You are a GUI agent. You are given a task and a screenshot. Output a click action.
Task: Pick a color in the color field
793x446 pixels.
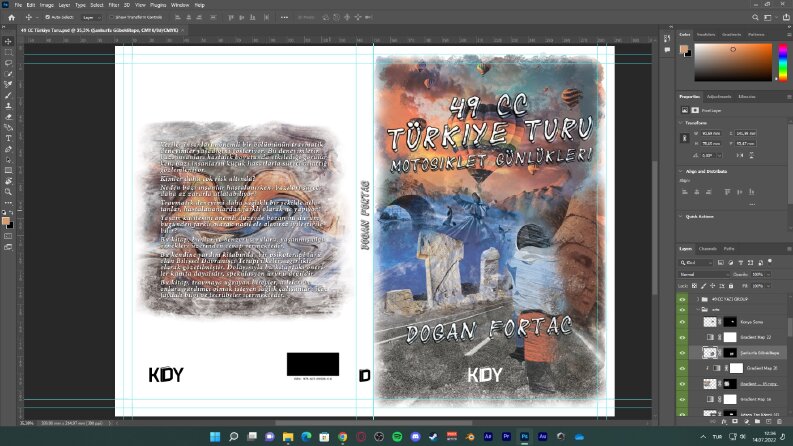(x=733, y=63)
